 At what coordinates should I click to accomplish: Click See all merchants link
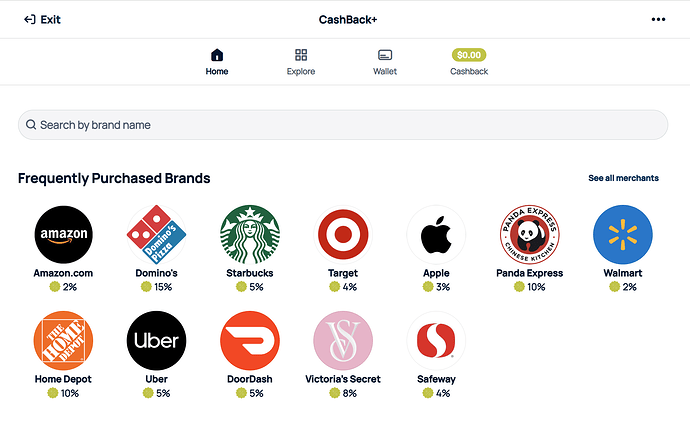point(624,178)
